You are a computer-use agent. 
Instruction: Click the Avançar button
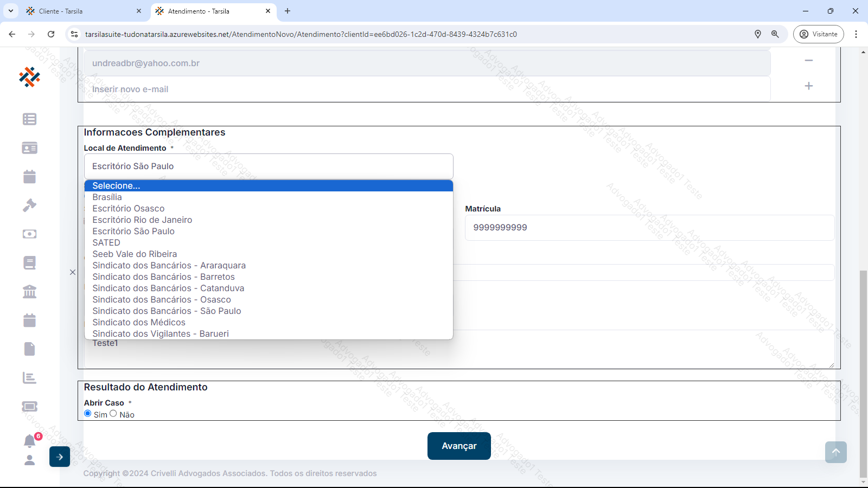[459, 446]
